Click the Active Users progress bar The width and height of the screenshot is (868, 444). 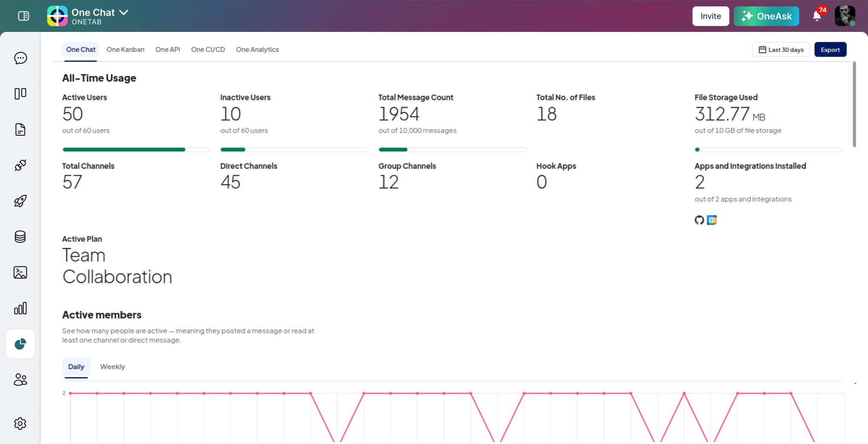click(x=136, y=150)
